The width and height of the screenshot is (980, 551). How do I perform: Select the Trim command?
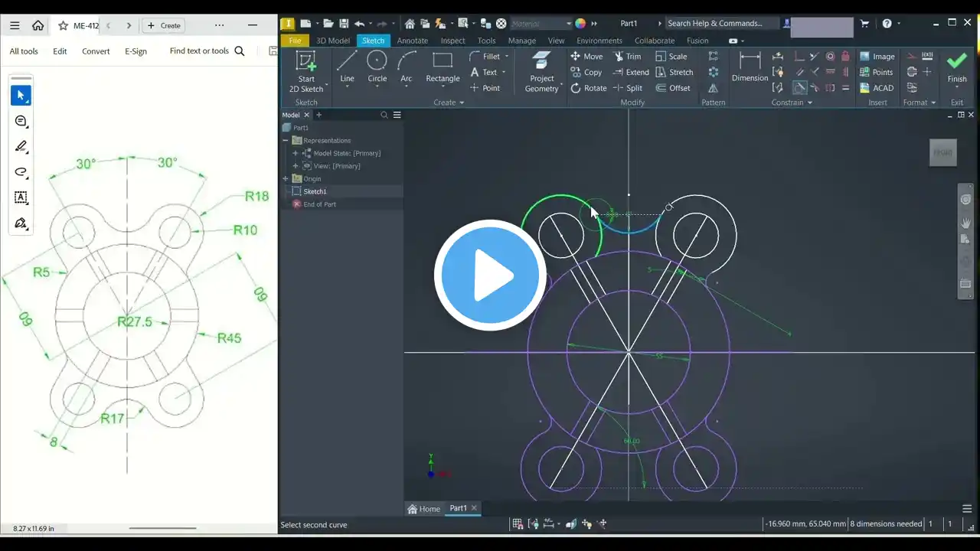tap(626, 57)
